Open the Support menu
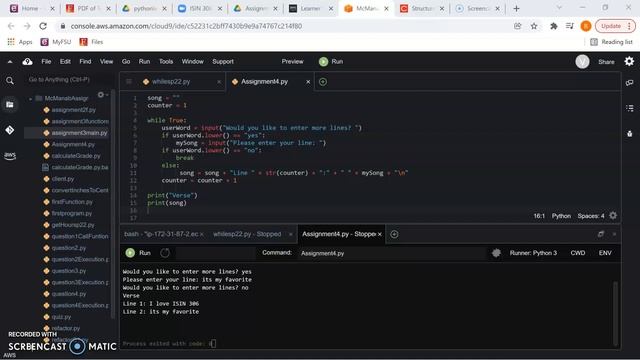640x360 pixels. [223, 62]
